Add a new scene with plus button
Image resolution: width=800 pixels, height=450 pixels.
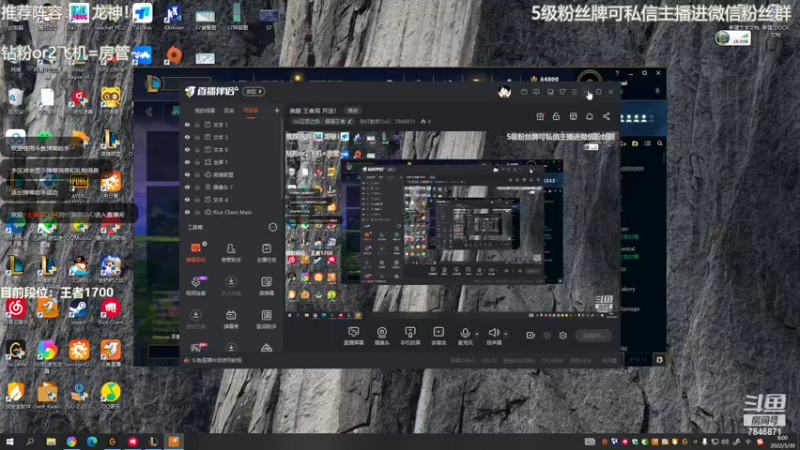pyautogui.click(x=277, y=110)
